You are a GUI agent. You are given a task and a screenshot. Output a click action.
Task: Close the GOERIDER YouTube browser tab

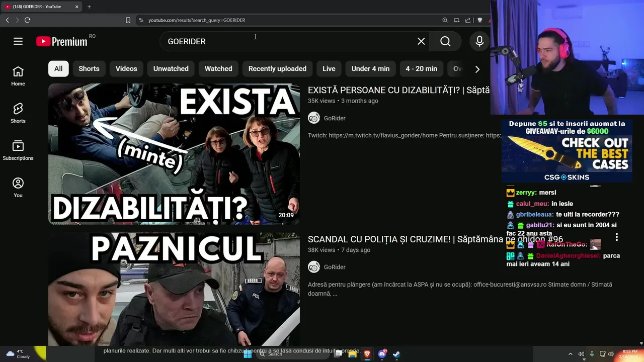coord(76,7)
